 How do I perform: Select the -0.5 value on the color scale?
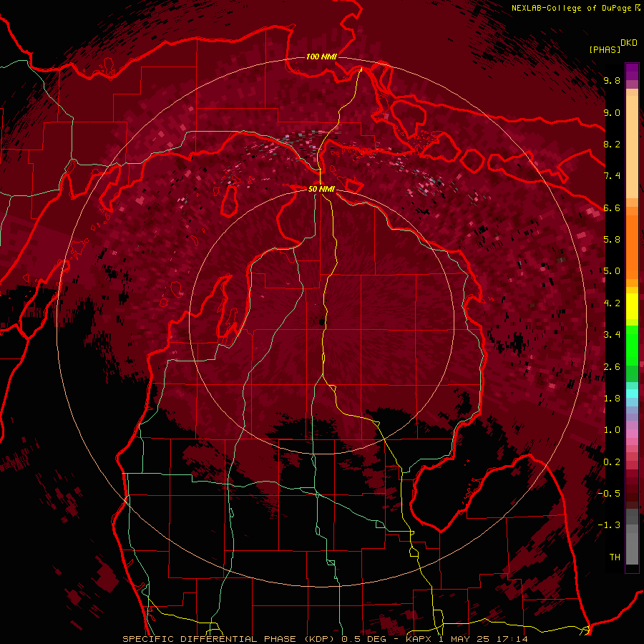pyautogui.click(x=609, y=494)
